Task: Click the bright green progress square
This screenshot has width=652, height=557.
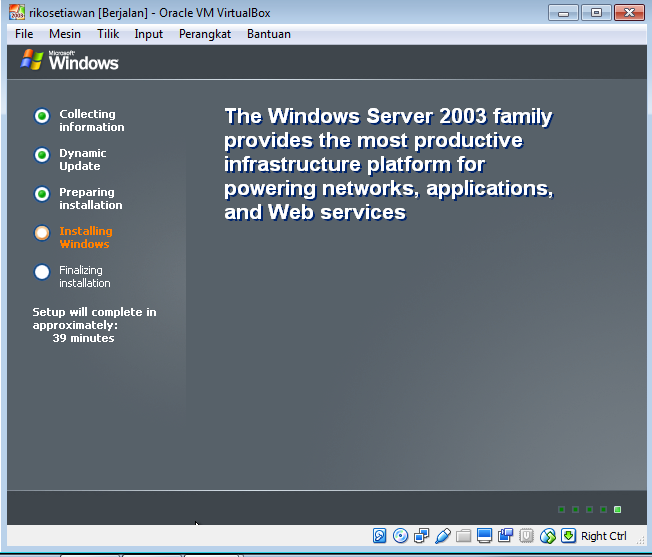Action: [617, 510]
